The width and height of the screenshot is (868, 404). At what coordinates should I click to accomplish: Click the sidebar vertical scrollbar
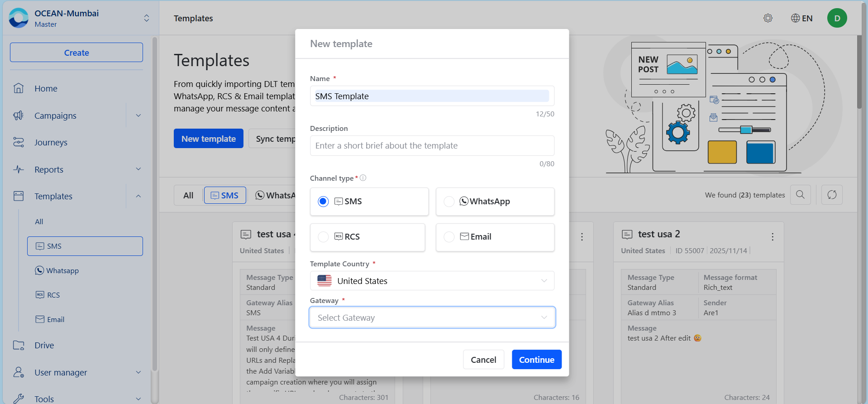(155, 204)
